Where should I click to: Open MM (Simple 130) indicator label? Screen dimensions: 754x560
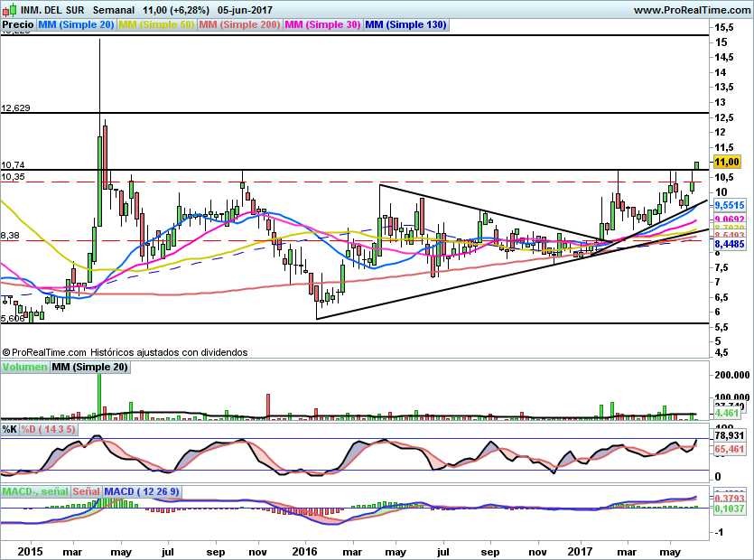405,24
